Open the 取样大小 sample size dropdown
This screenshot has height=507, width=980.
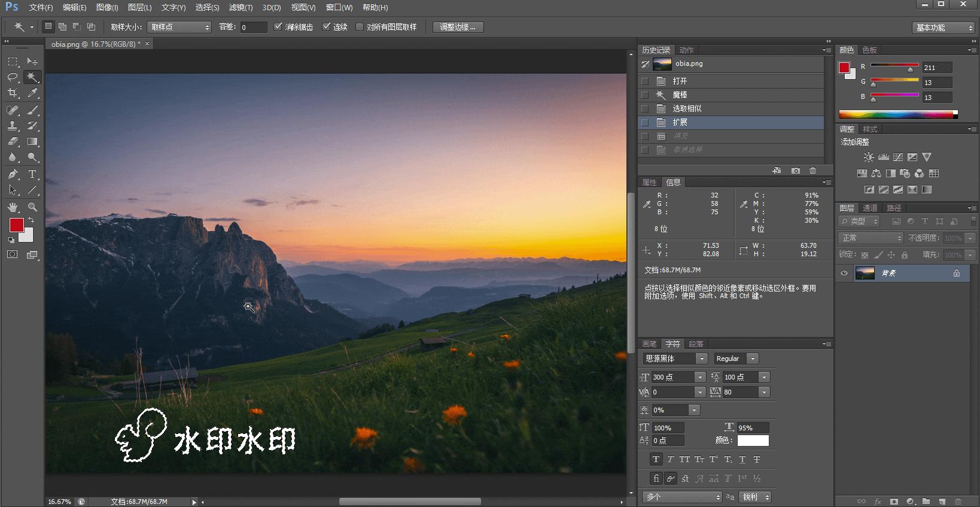pos(179,27)
